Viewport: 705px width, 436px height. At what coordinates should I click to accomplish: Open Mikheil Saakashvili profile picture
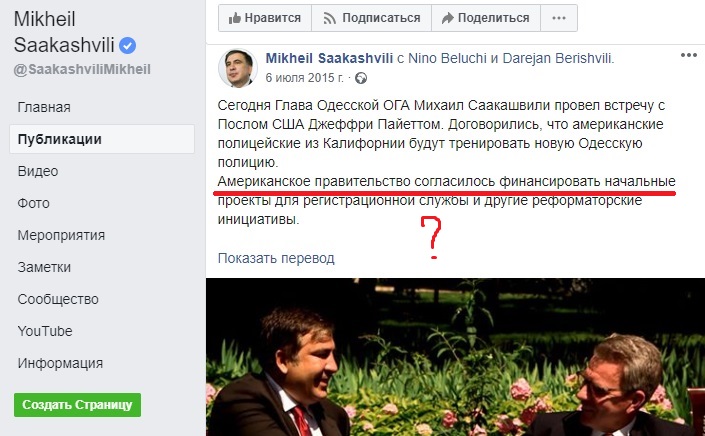click(x=238, y=68)
